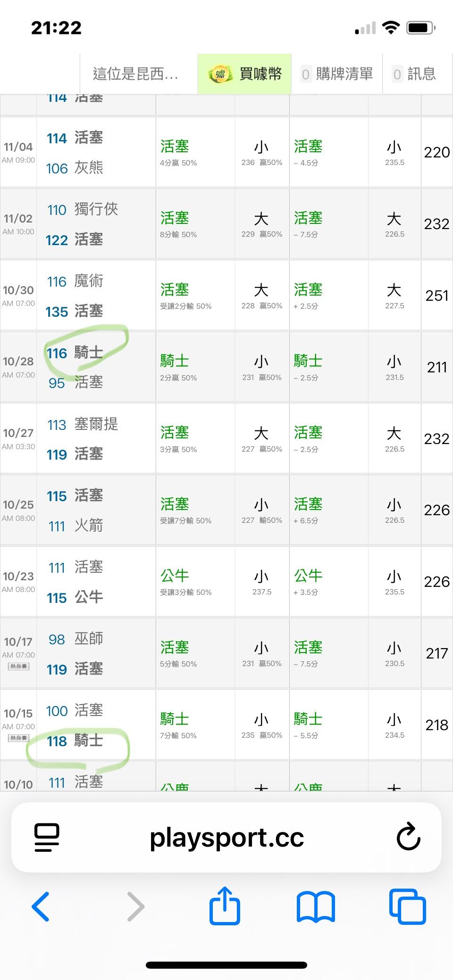Screen dimensions: 453x980
Task: Tap 公牛 team name on 10/23 matchup
Action: coord(89,598)
